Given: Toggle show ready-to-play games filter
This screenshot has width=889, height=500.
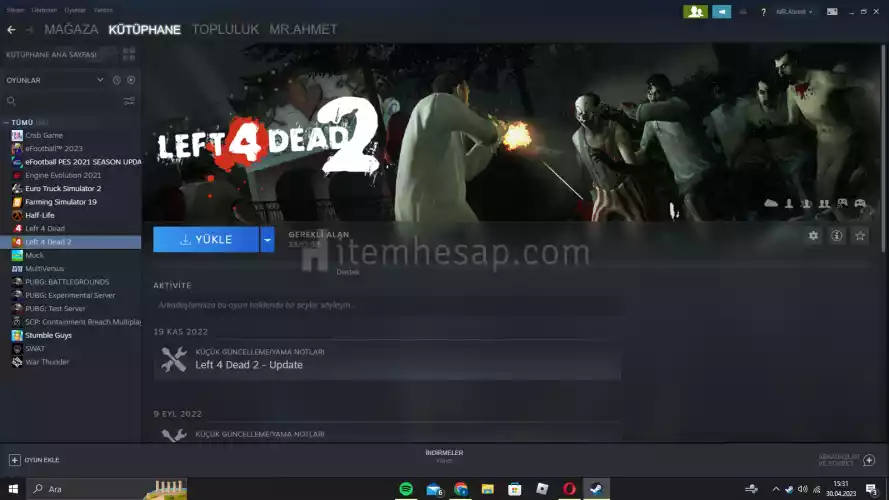Looking at the screenshot, I should click(131, 80).
